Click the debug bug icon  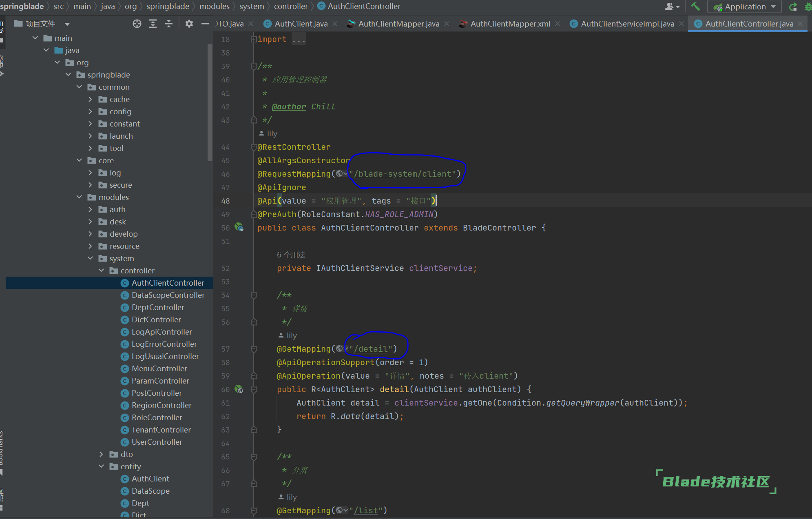[808, 7]
